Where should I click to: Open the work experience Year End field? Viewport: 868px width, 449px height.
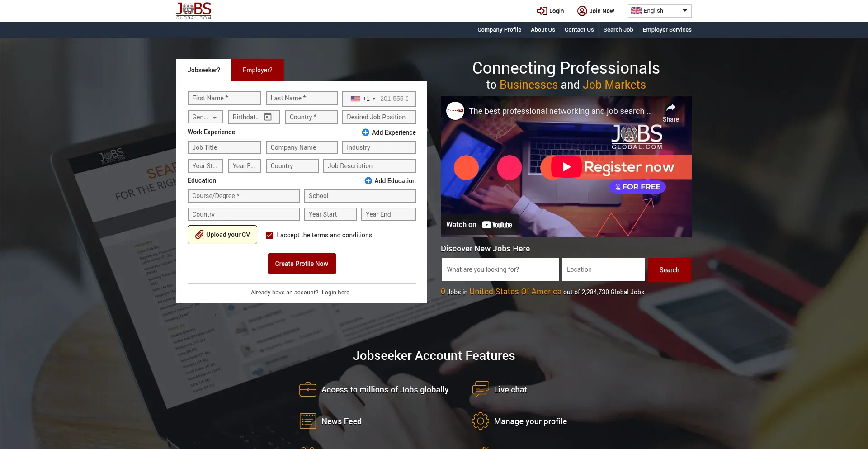245,166
